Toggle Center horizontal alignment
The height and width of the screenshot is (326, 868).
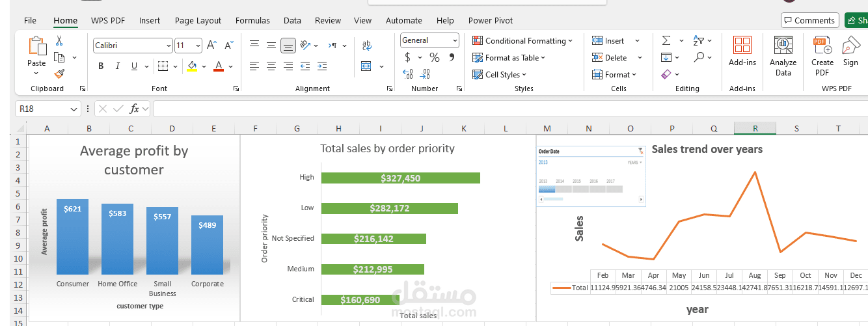coord(271,66)
